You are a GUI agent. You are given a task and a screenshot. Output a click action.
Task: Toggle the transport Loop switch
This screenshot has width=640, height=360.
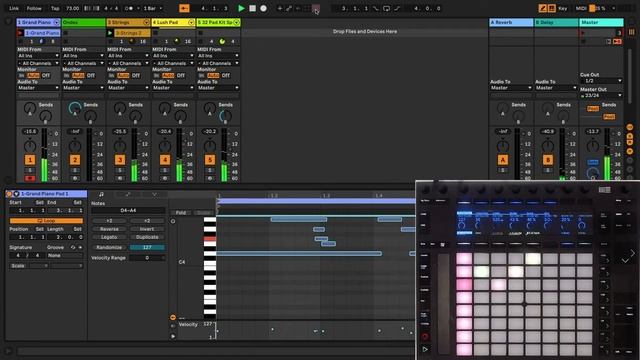[x=386, y=8]
